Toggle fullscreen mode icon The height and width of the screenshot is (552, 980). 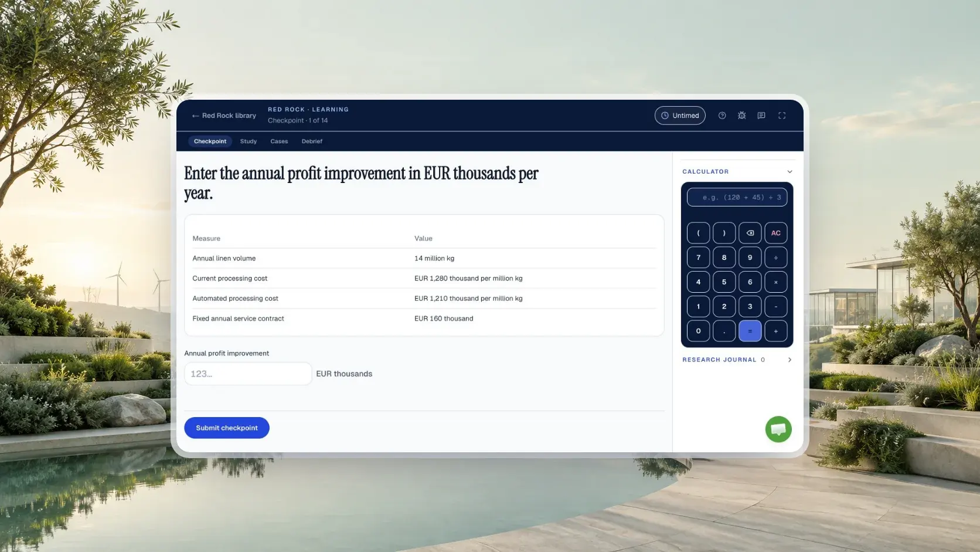[x=782, y=116]
